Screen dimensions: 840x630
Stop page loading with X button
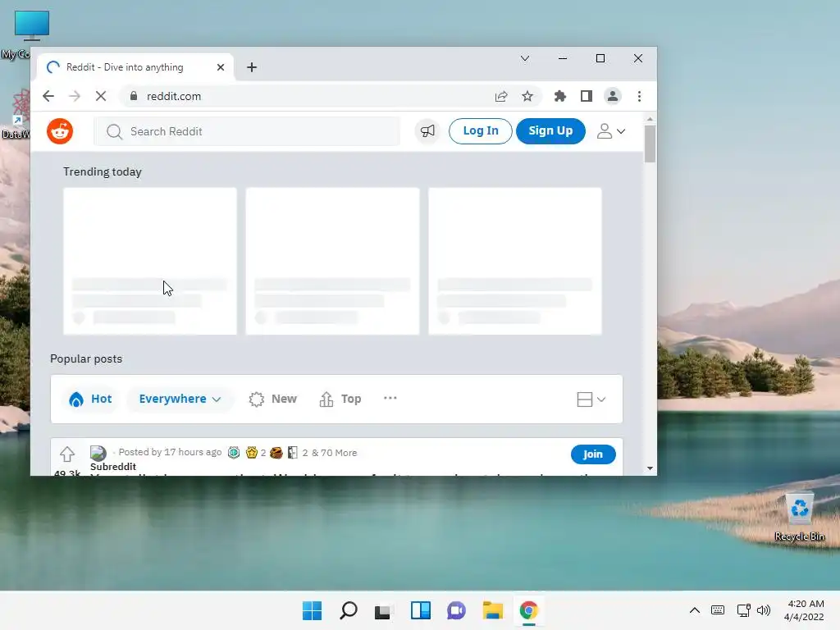[101, 97]
